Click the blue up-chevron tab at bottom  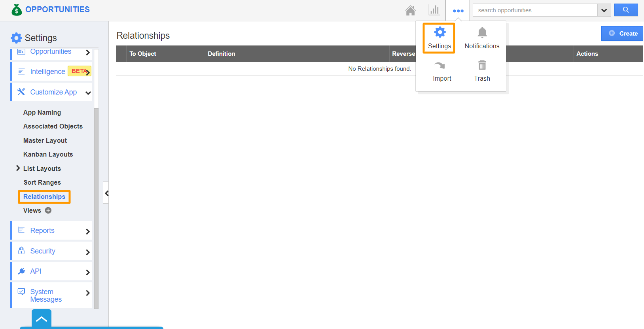click(x=42, y=319)
